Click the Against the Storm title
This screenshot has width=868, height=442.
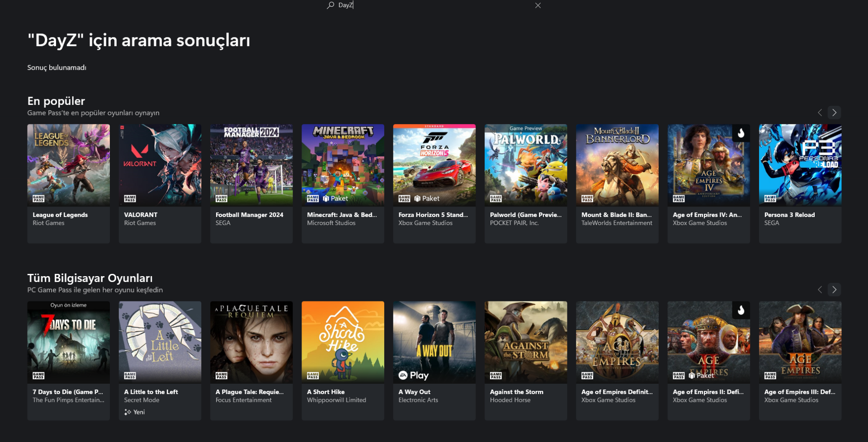click(x=517, y=392)
